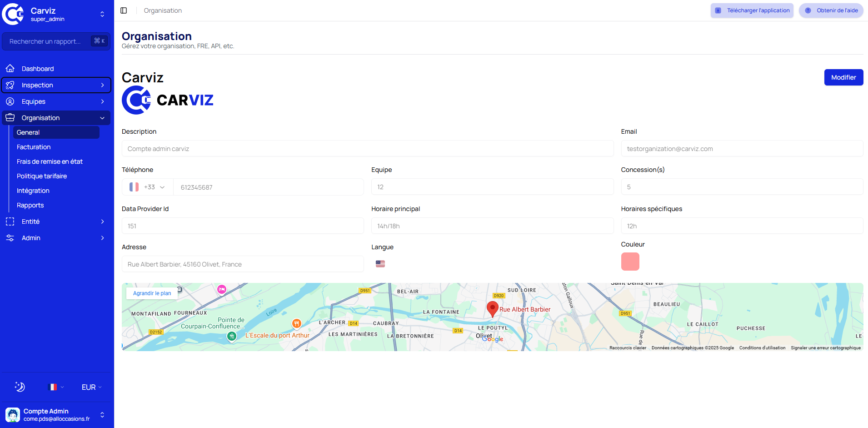868x428 pixels.
Task: Click the Organisation breadcrumb text
Action: coord(163,10)
